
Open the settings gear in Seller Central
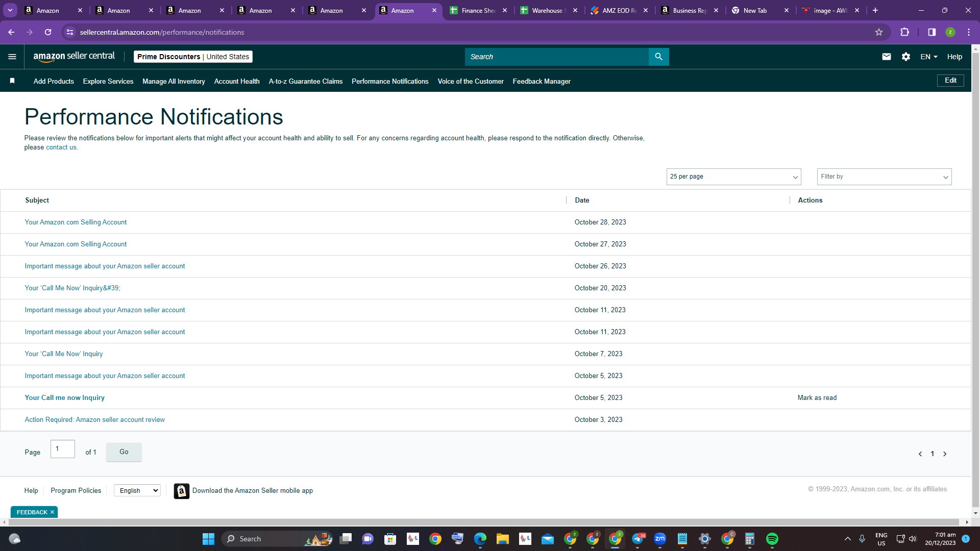tap(906, 57)
